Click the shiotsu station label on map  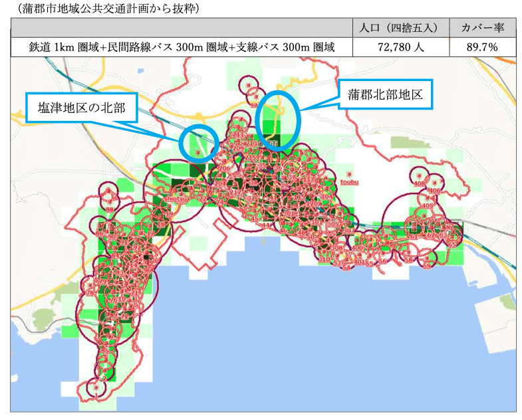[x=176, y=198]
